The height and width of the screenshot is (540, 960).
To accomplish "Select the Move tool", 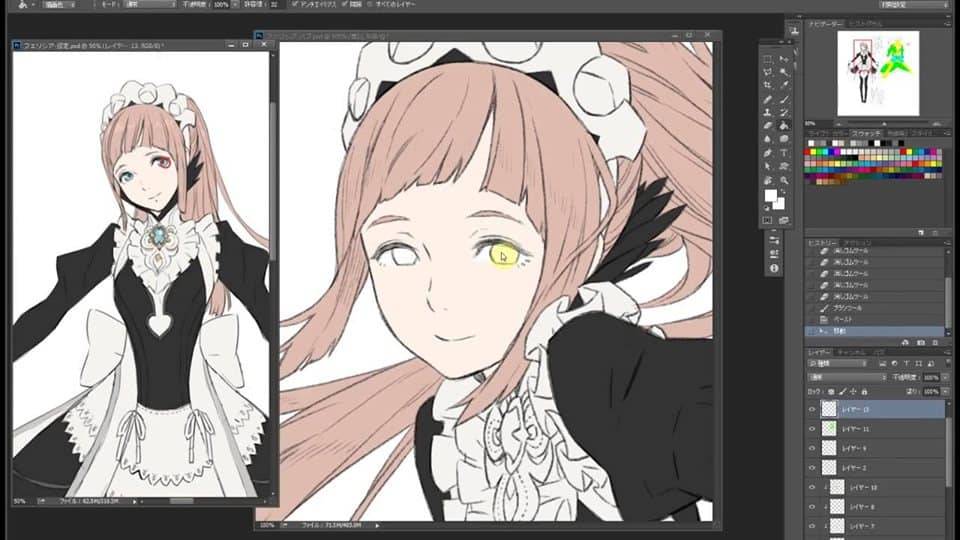I will coord(784,59).
